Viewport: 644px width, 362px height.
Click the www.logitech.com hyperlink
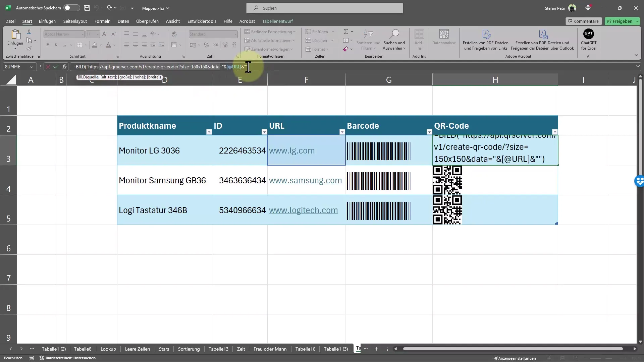pyautogui.click(x=303, y=210)
